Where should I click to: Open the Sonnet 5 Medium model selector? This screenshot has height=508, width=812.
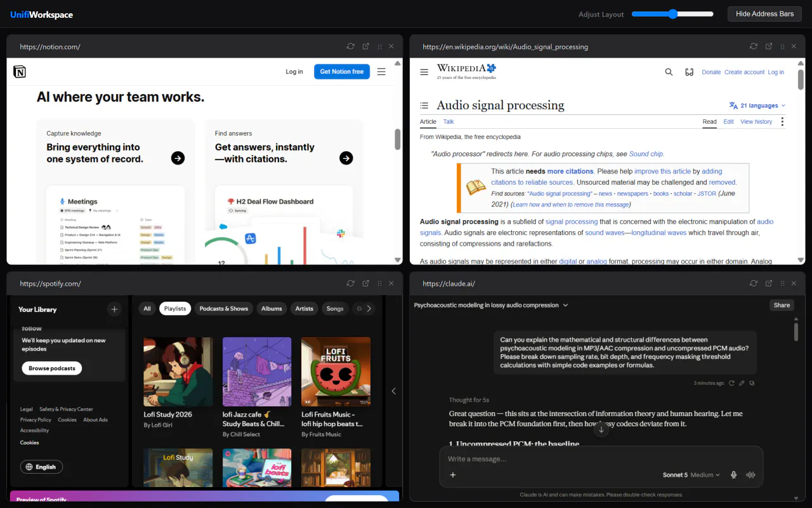[x=691, y=474]
